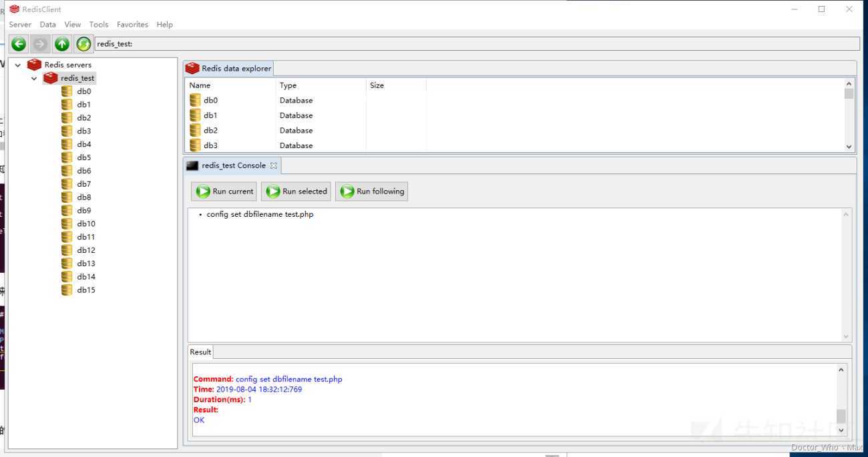Click the Time value 2019-08-04 18:32:12:769
This screenshot has height=457, width=868.
tap(259, 390)
